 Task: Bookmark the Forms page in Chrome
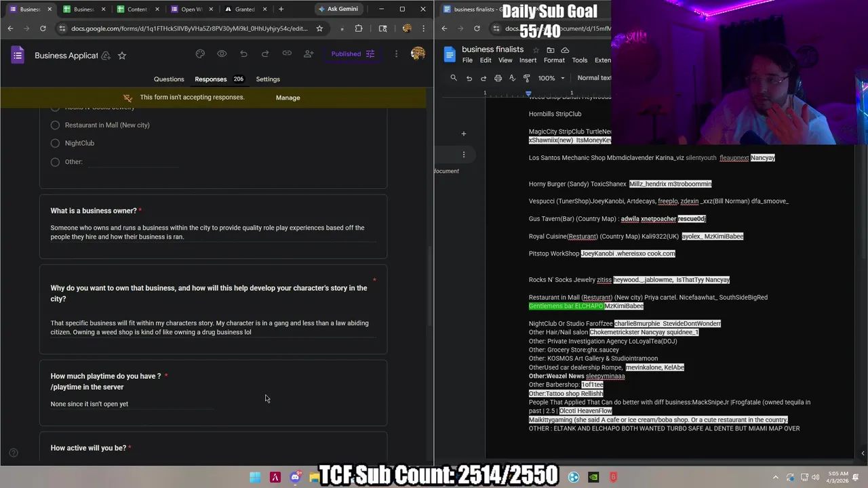coord(319,28)
